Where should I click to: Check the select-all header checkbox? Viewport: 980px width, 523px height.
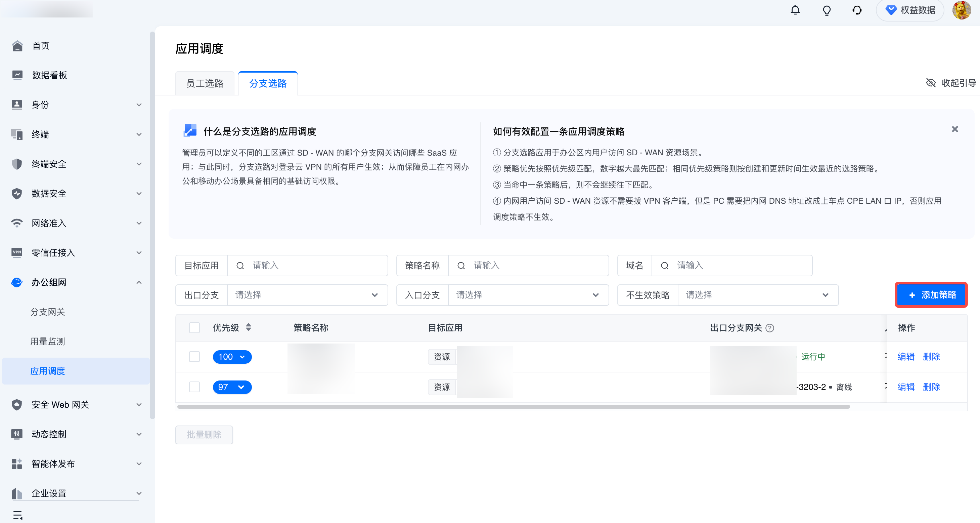coord(194,328)
